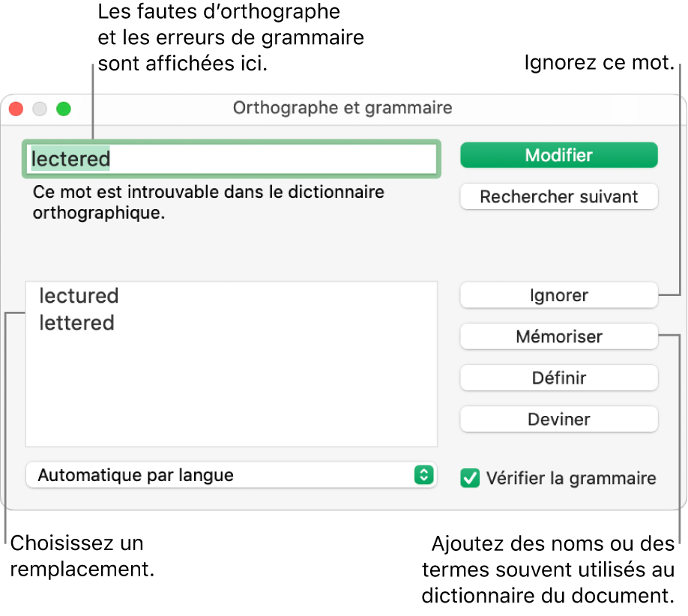Skip this word using Ignorer

pyautogui.click(x=558, y=295)
